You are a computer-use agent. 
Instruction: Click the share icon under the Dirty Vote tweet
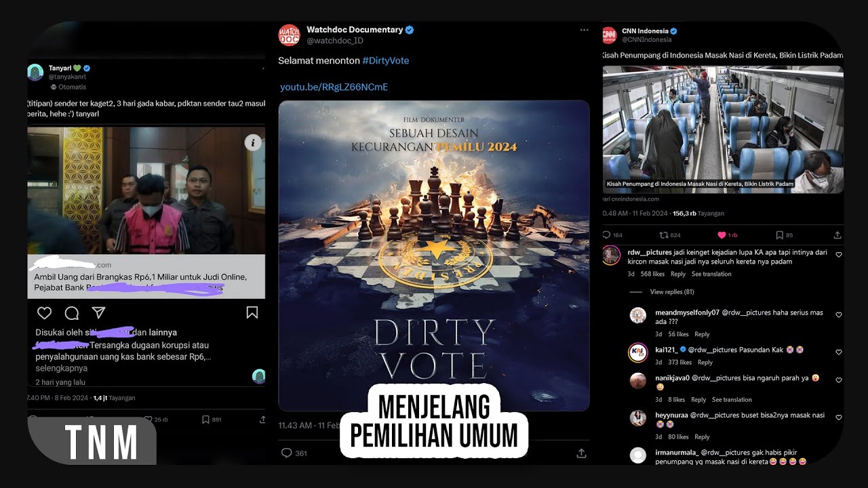click(581, 453)
